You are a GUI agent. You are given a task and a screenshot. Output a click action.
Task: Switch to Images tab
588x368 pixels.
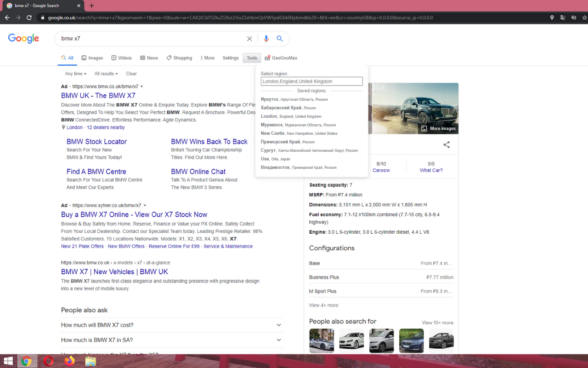tap(92, 58)
